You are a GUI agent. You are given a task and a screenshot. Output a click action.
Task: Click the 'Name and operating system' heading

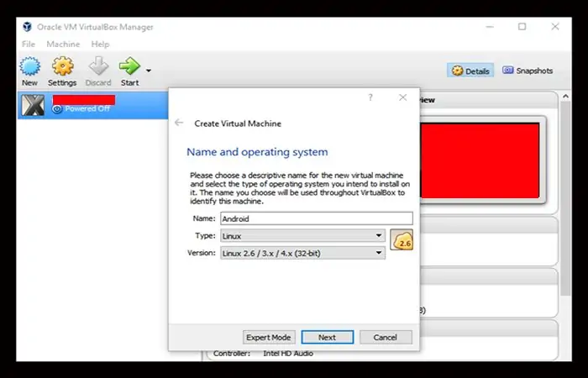click(257, 152)
